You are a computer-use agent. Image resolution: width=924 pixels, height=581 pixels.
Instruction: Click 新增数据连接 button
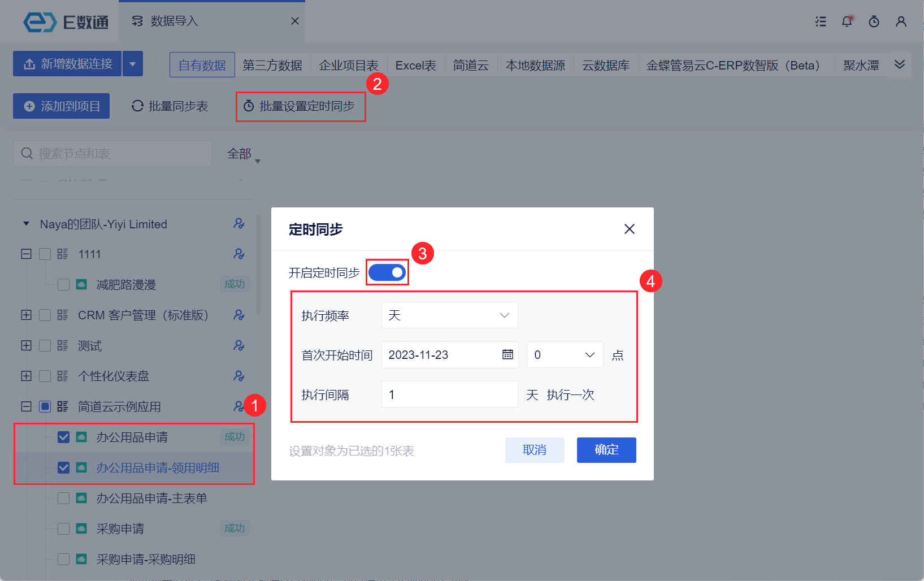point(68,64)
